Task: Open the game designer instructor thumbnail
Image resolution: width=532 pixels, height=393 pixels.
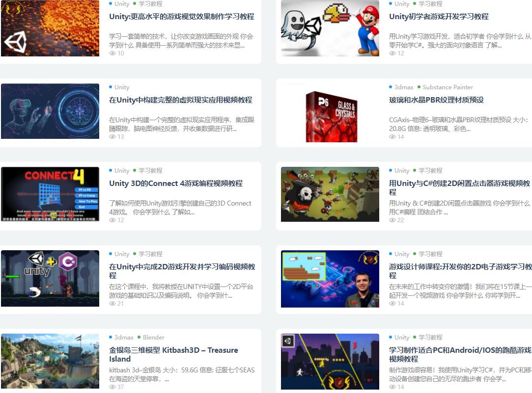Action: 330,279
